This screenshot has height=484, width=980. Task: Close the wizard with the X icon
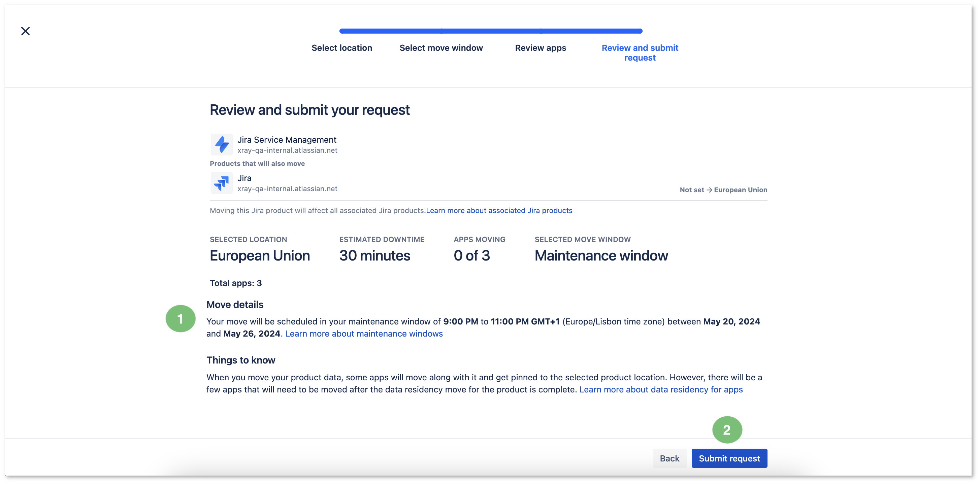(26, 31)
